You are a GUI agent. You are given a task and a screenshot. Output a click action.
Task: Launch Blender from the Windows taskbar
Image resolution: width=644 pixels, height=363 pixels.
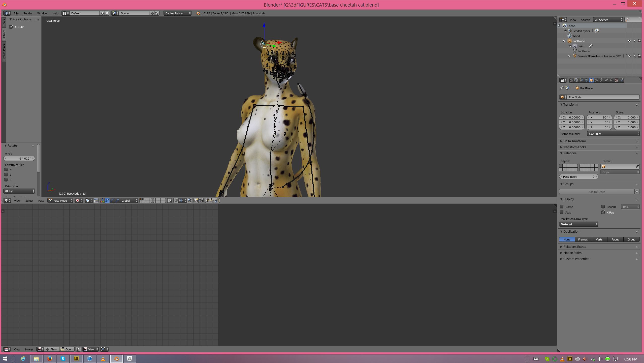pyautogui.click(x=116, y=359)
